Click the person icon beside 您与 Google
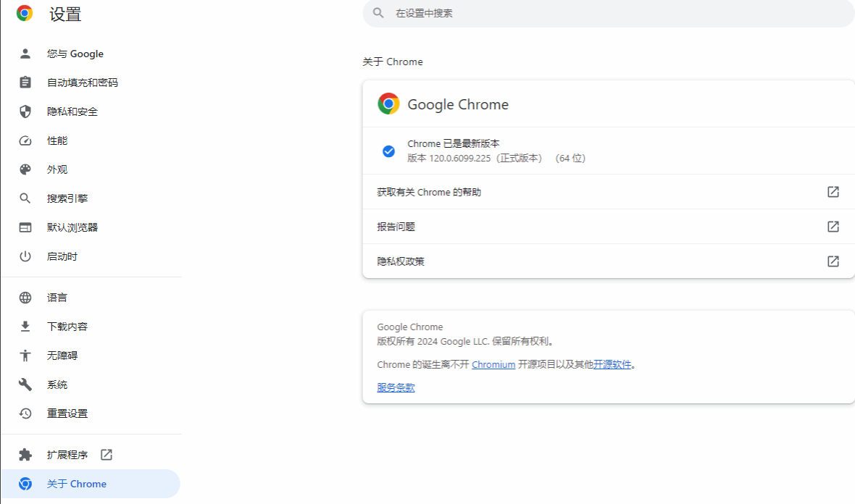 (x=25, y=54)
